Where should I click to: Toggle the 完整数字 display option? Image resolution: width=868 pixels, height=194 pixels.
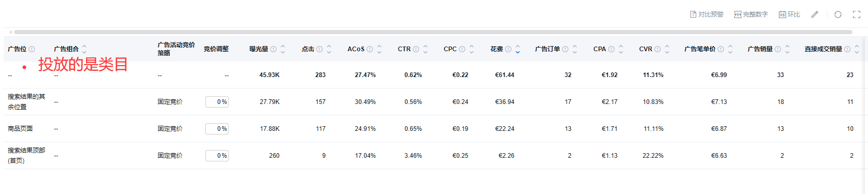coord(751,14)
